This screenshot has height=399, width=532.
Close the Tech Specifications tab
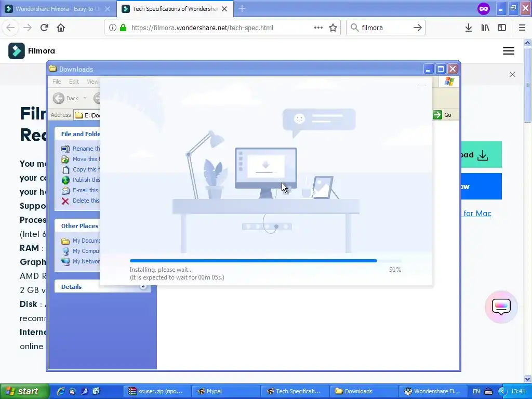click(x=224, y=9)
